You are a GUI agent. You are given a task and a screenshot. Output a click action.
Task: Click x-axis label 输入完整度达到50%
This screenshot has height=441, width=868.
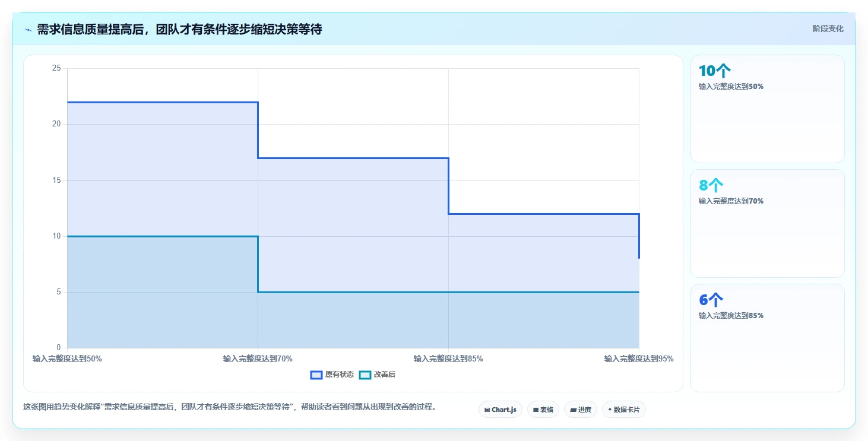coord(67,358)
